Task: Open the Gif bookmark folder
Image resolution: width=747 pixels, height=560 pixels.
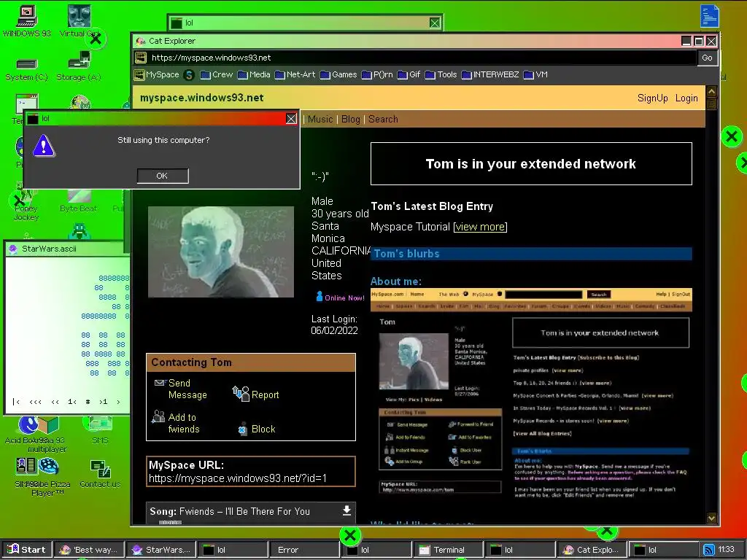Action: tap(409, 75)
